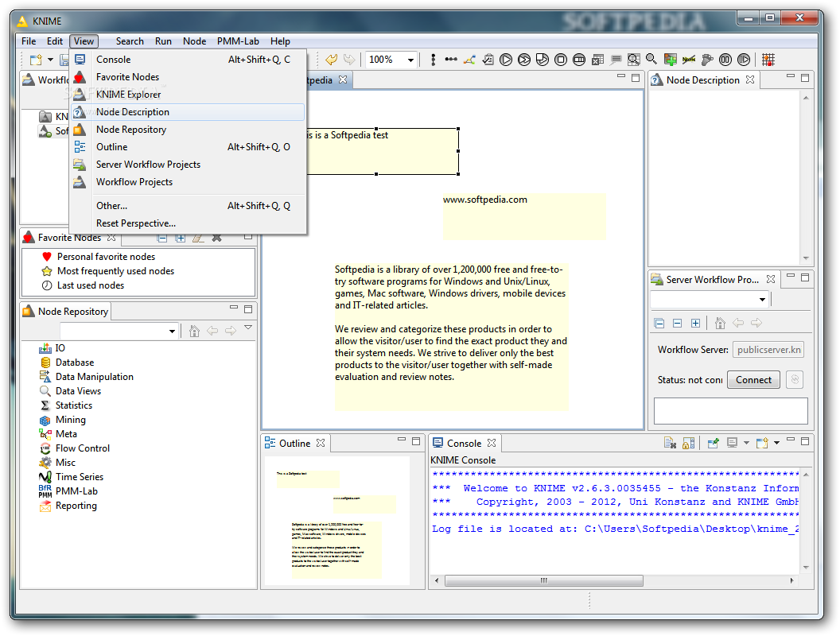The image size is (840, 636).
Task: Select Personal favorite nodes item
Action: 106,257
